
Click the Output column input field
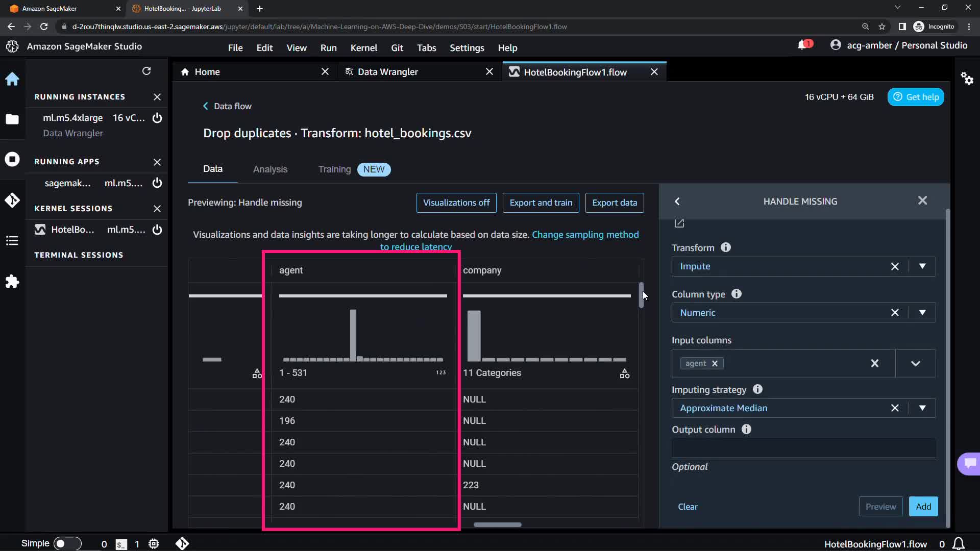[x=803, y=448]
